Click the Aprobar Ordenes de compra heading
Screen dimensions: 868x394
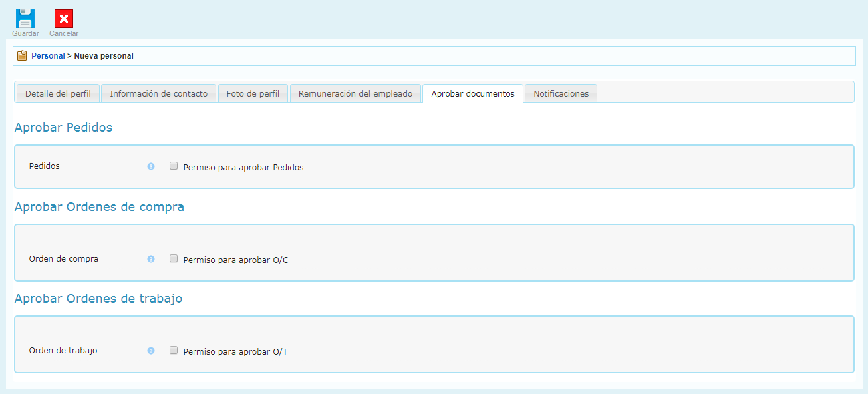pos(99,207)
